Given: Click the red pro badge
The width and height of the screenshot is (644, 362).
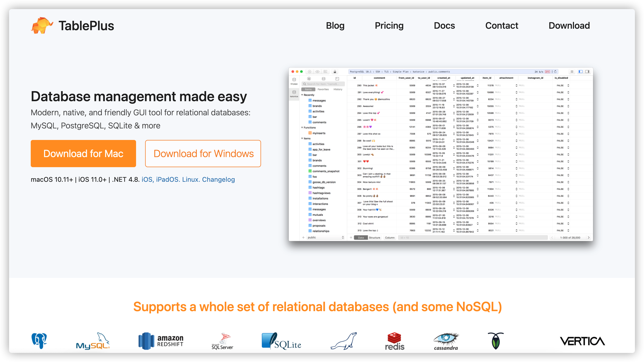Looking at the screenshot, I should tap(547, 71).
